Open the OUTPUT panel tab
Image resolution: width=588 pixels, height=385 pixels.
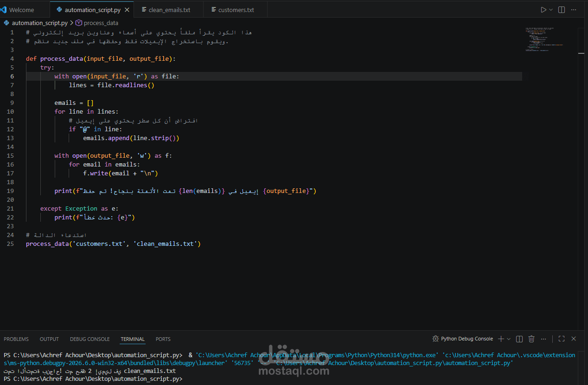click(49, 339)
